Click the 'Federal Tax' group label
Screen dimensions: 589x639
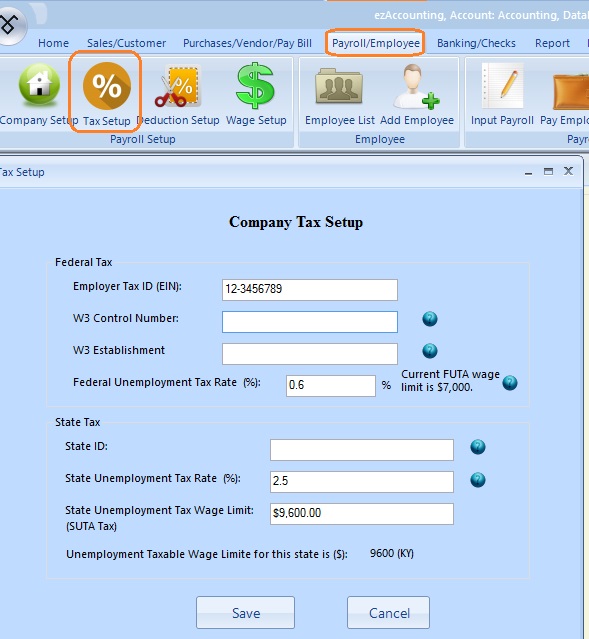tap(84, 262)
